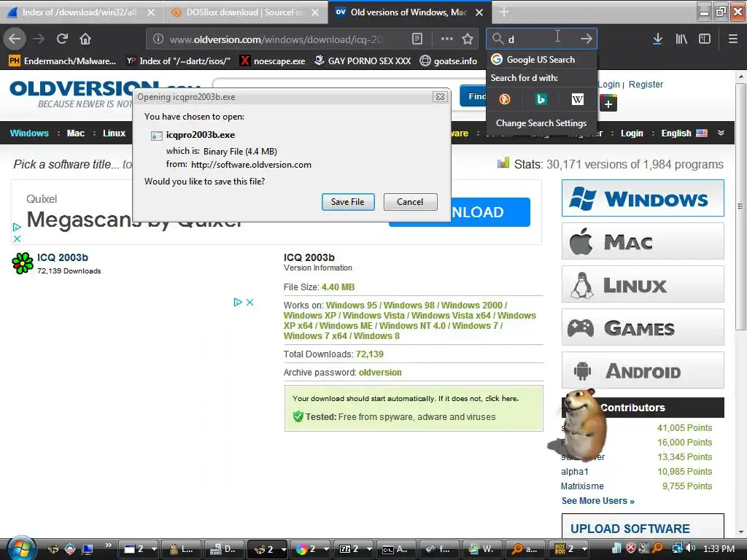The width and height of the screenshot is (747, 560).
Task: Open the Games category banner
Action: (x=643, y=327)
